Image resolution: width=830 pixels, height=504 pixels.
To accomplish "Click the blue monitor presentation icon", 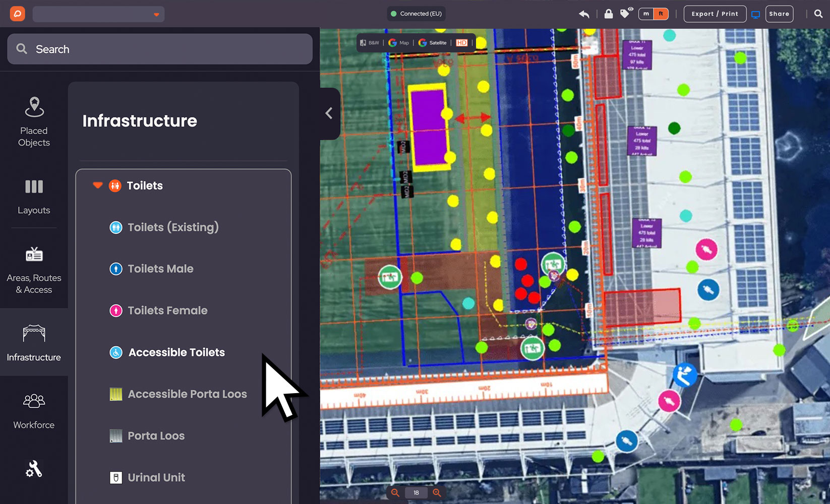I will tap(755, 14).
